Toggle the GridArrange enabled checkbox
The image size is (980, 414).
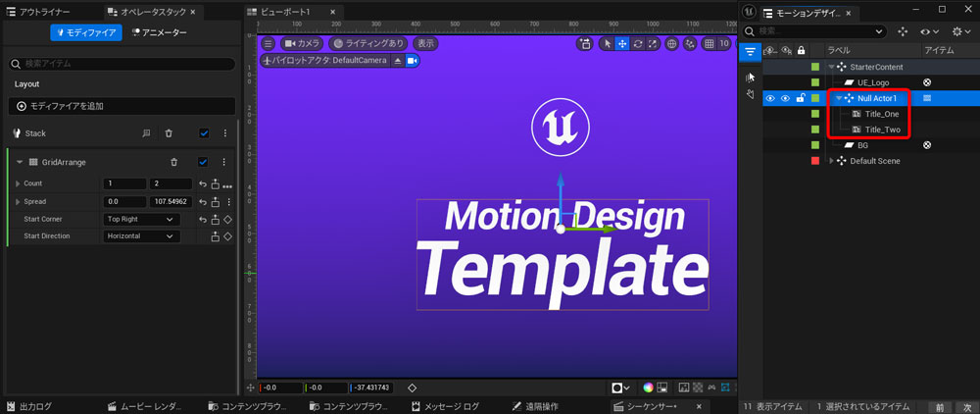pyautogui.click(x=203, y=162)
